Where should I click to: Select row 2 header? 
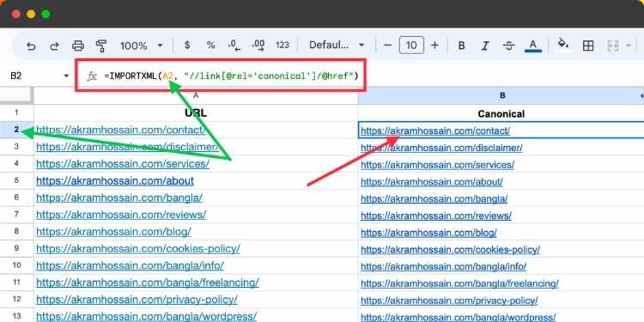tap(16, 130)
